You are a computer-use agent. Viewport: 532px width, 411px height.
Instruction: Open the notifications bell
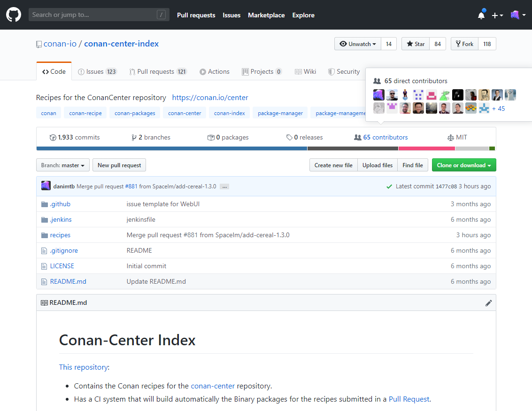481,16
